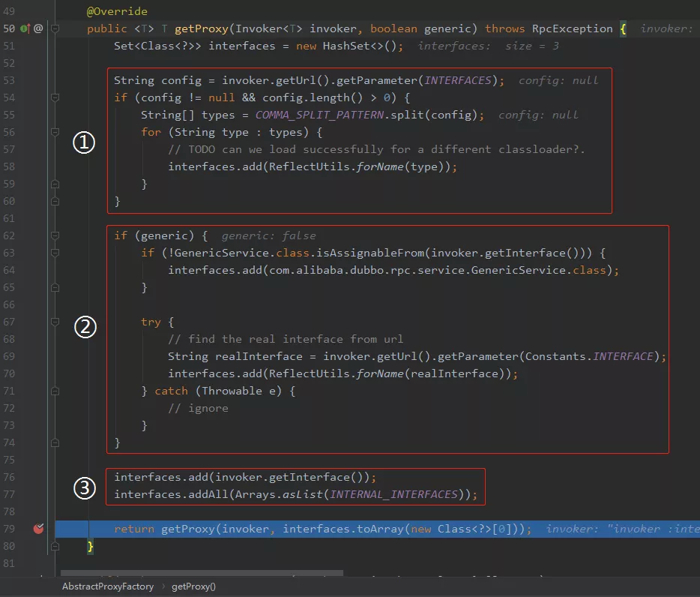Open the AbstractProxyFactory breadcrumb
The width and height of the screenshot is (700, 597).
108,586
